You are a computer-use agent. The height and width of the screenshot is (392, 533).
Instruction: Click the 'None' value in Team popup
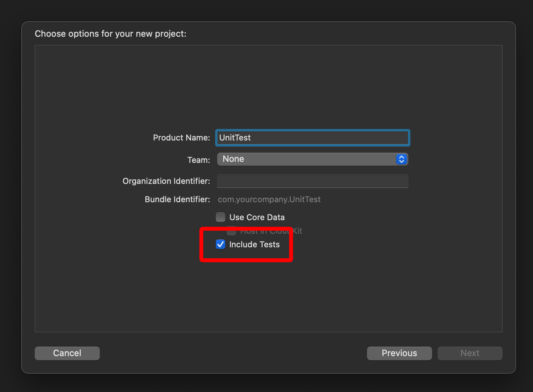pos(233,159)
